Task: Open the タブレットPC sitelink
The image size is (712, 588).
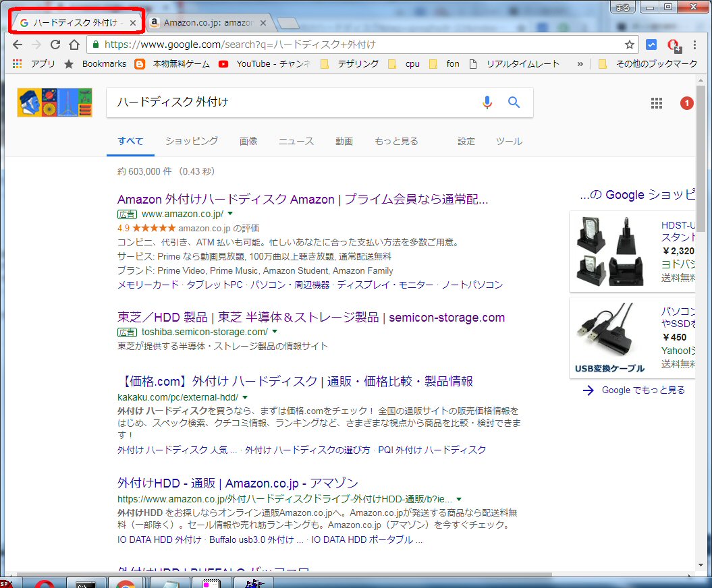Action: click(x=215, y=285)
